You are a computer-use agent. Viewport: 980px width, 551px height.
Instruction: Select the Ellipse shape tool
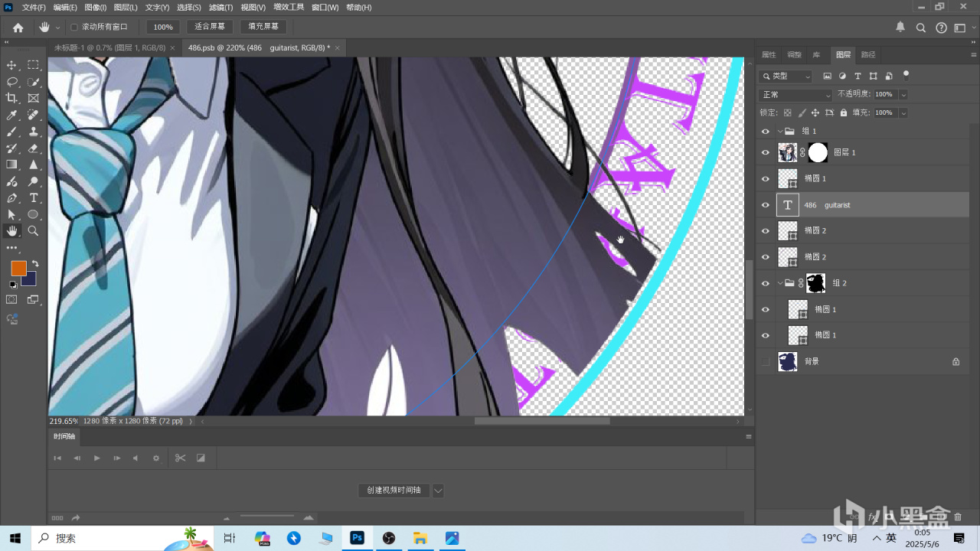34,214
